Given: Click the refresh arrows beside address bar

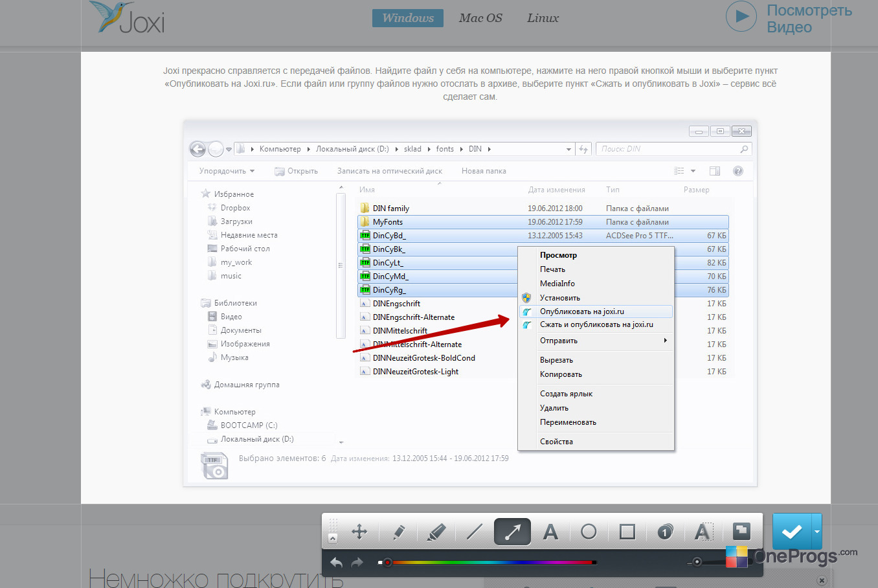Looking at the screenshot, I should pyautogui.click(x=583, y=149).
